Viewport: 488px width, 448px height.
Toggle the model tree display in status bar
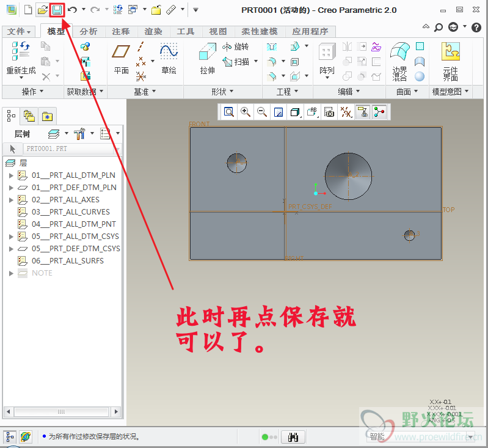click(10, 437)
